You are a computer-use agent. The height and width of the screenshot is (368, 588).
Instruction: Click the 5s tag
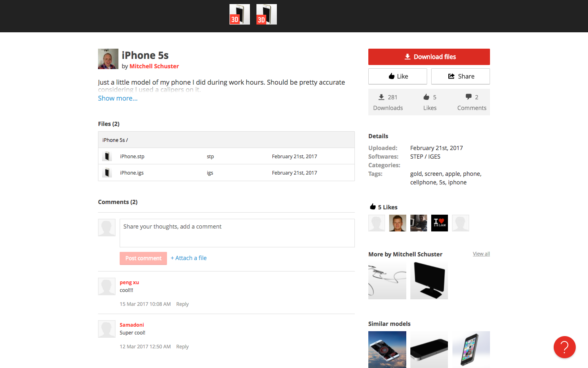click(x=442, y=182)
